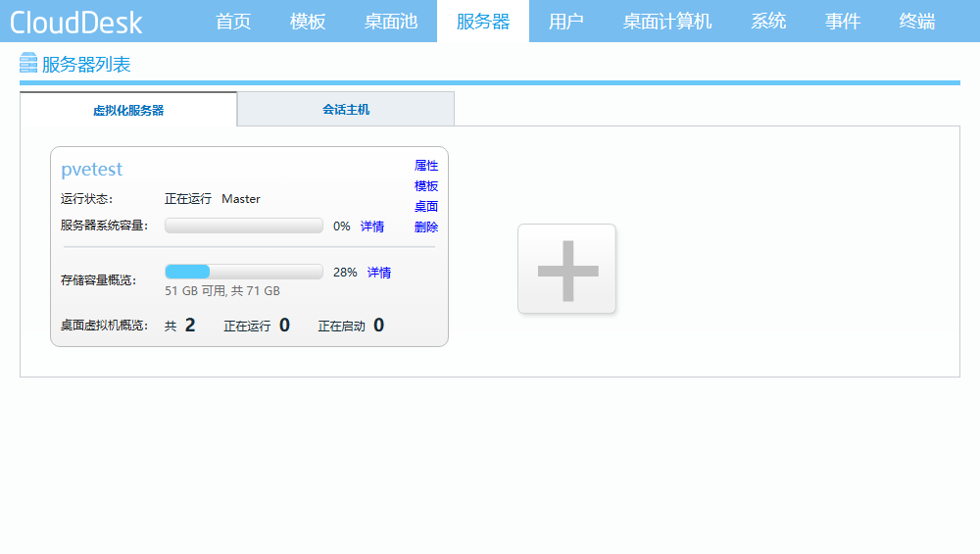Click the 正在运行 status text
The image size is (980, 554).
click(188, 199)
